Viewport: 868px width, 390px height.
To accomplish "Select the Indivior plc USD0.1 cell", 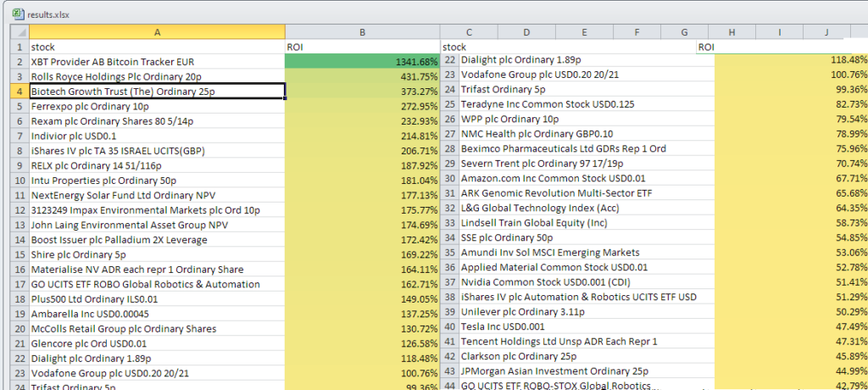I will click(x=157, y=136).
